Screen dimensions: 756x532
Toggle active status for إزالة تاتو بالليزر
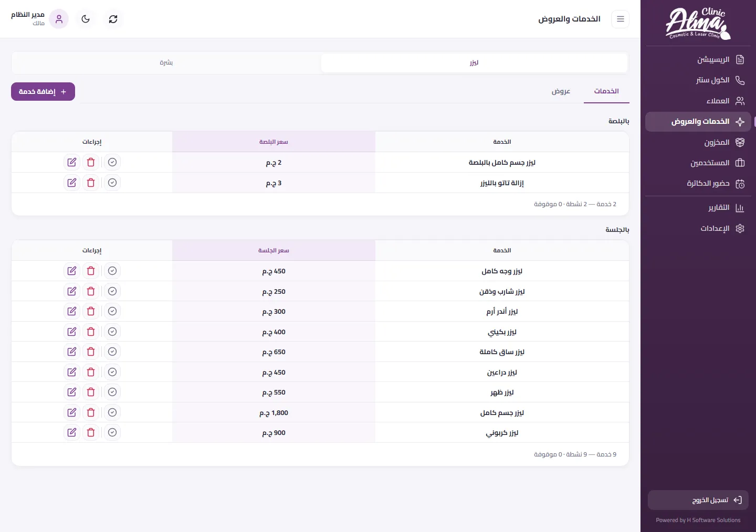[x=112, y=183]
